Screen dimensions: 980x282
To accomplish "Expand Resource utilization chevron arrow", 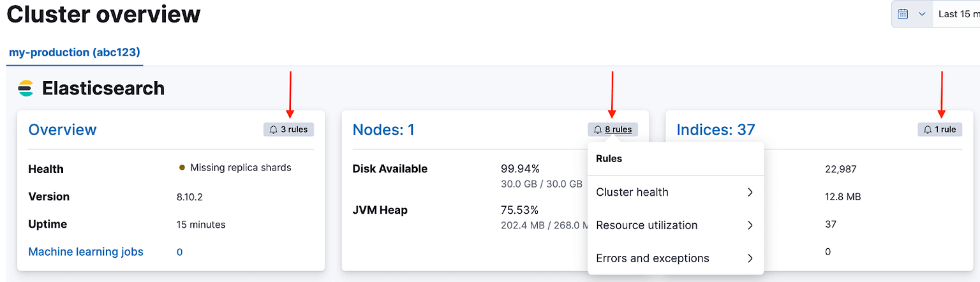I will [x=750, y=225].
